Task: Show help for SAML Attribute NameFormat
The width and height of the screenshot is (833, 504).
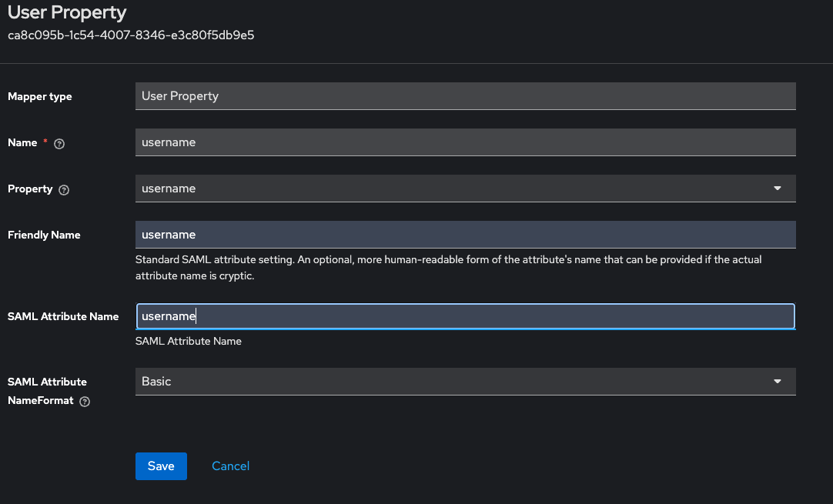Action: (85, 402)
